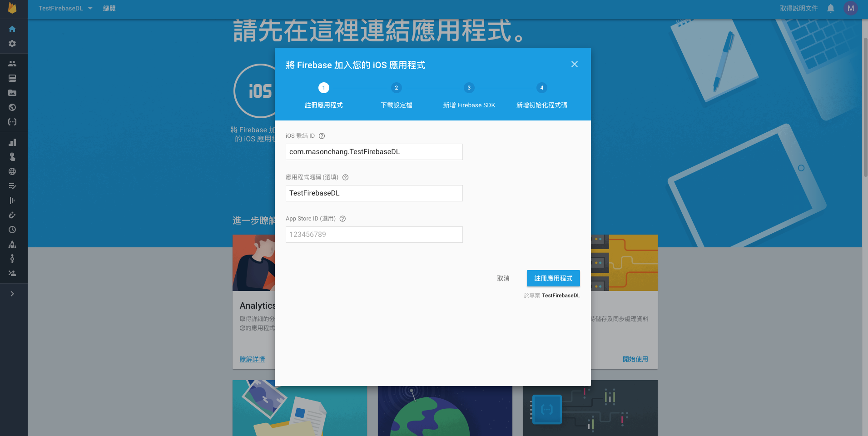
Task: Click 取消 to cancel registration
Action: pyautogui.click(x=503, y=278)
